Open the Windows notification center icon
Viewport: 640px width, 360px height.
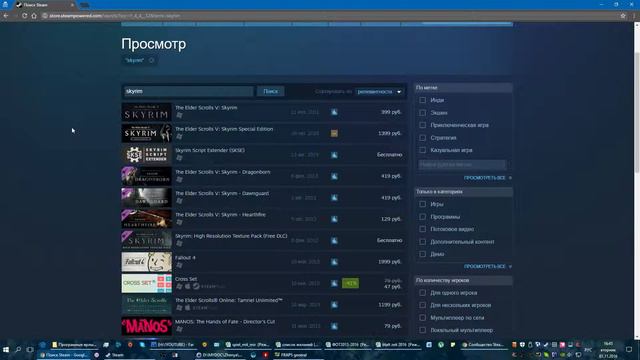coord(629,350)
